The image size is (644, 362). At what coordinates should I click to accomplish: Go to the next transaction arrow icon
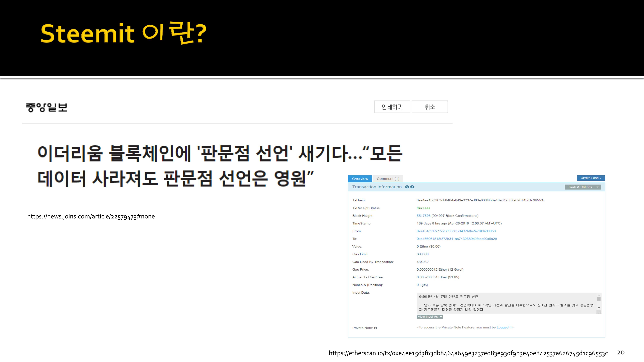[x=412, y=187]
